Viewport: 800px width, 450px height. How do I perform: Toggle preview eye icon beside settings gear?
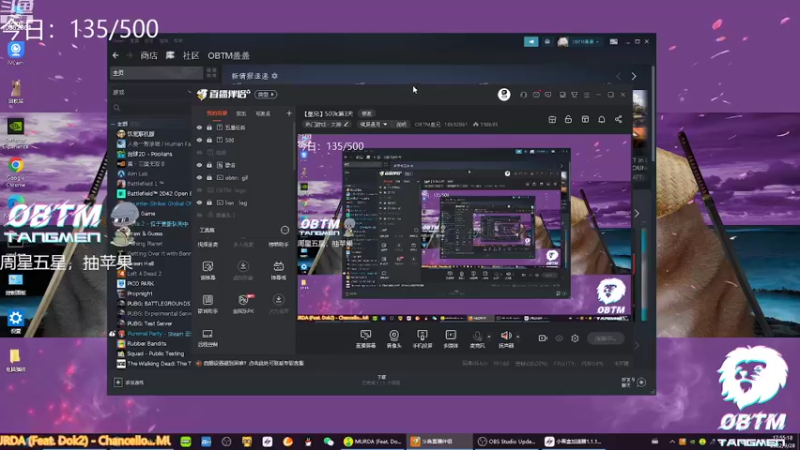tap(559, 338)
